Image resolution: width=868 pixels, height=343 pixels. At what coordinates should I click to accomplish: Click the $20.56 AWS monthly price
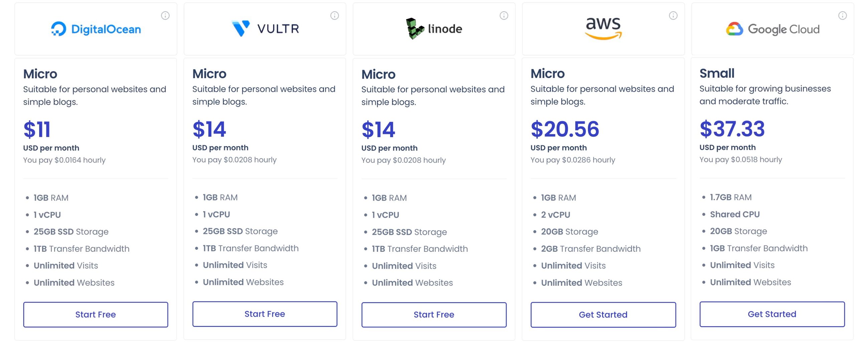565,129
